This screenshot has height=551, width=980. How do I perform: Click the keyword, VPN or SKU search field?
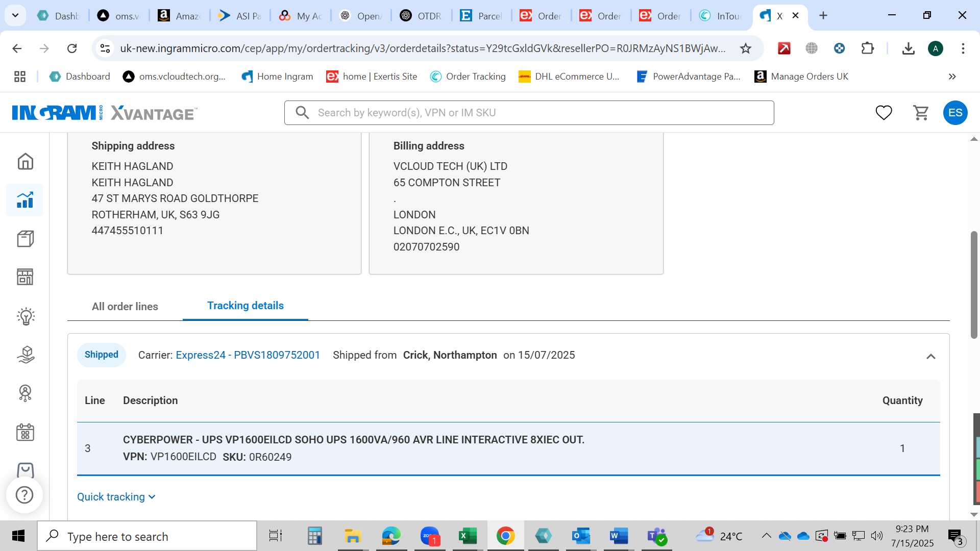pos(529,113)
